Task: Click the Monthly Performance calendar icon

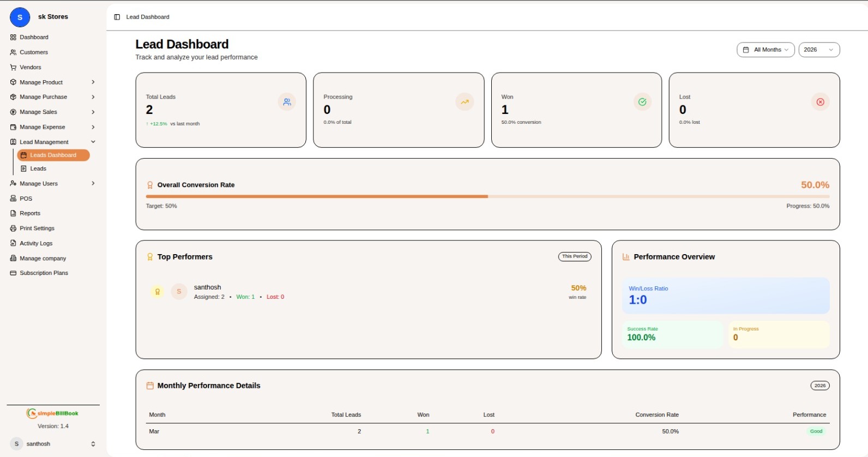Action: point(150,386)
